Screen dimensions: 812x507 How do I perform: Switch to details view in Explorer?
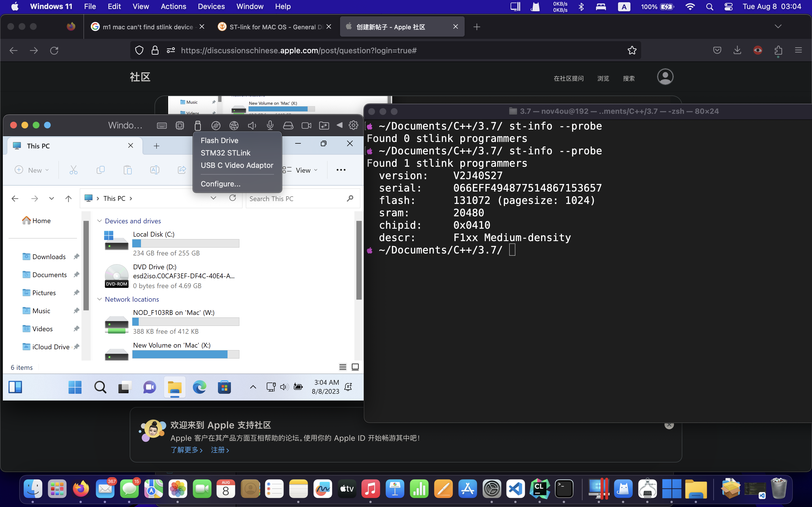(x=343, y=367)
